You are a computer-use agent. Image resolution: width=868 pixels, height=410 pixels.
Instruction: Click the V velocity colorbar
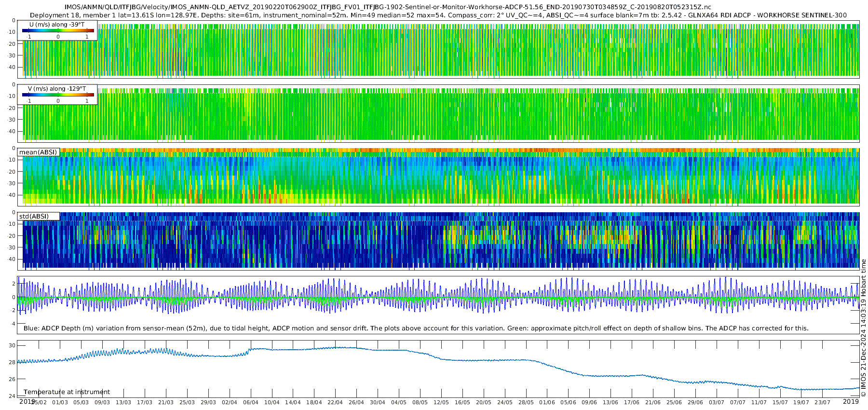58,95
